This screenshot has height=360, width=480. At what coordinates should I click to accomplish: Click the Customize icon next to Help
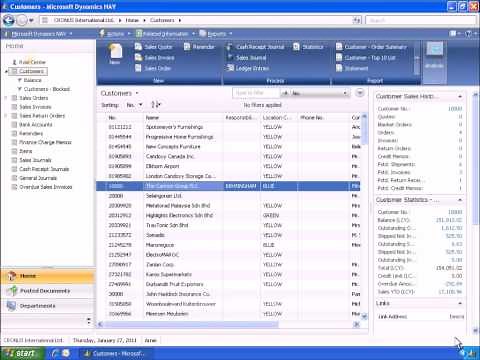[x=454, y=33]
